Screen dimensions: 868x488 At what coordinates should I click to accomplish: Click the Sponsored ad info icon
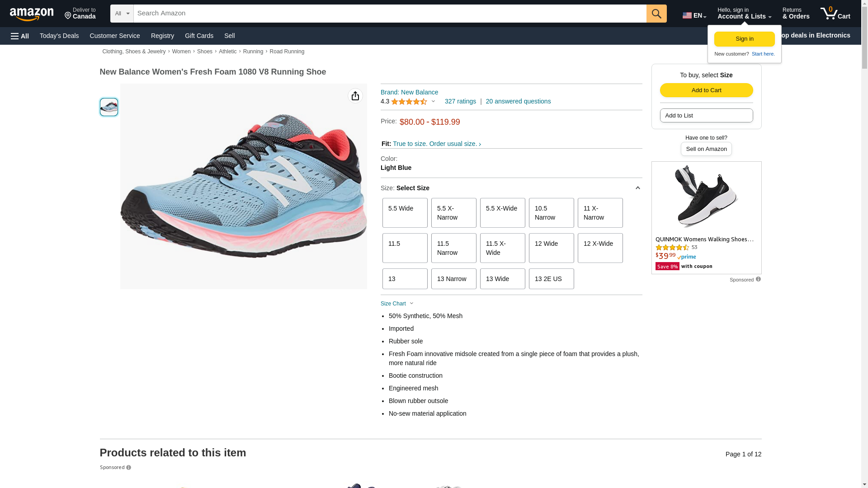point(758,279)
